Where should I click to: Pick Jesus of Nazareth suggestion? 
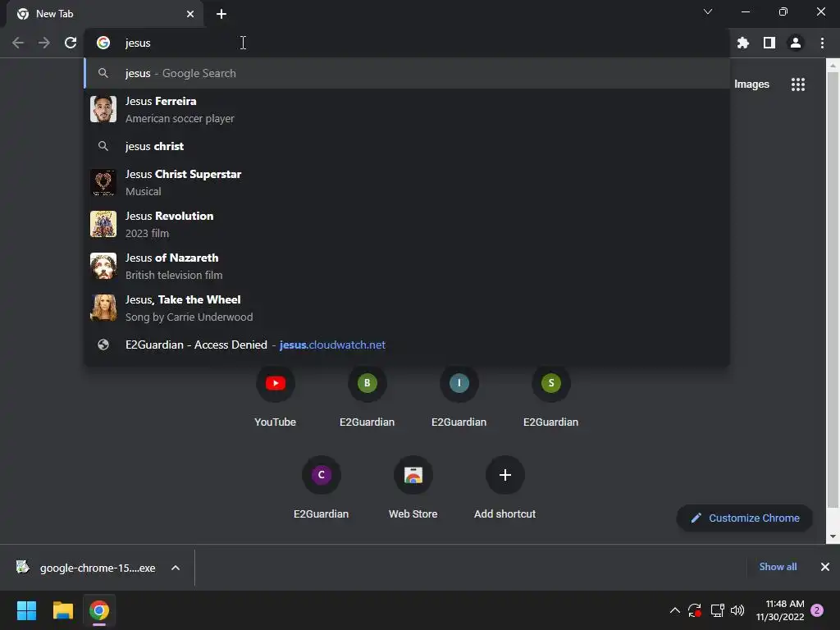click(x=407, y=267)
